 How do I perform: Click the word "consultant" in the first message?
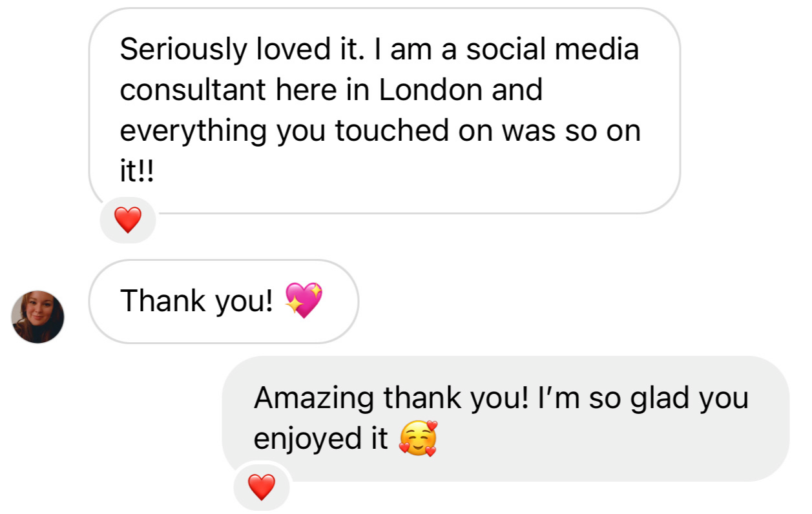[x=193, y=90]
